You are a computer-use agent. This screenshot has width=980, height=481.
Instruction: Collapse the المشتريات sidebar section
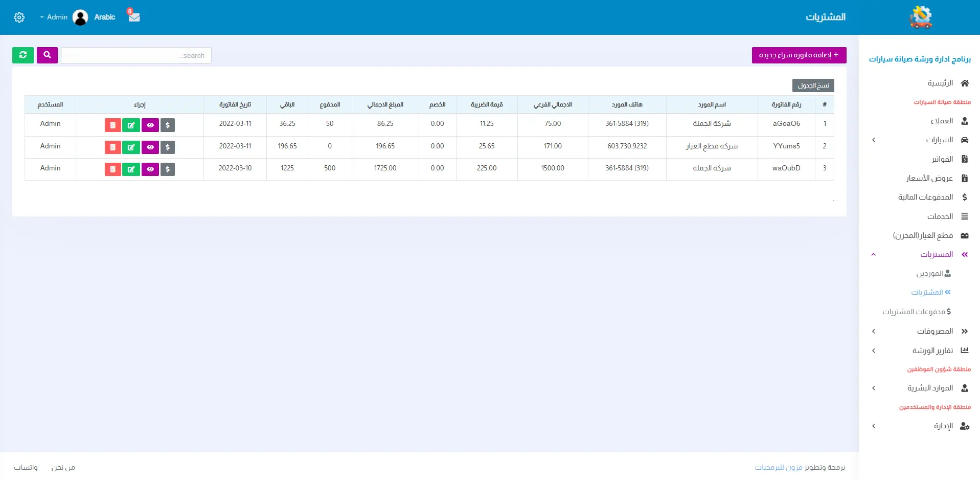(919, 254)
